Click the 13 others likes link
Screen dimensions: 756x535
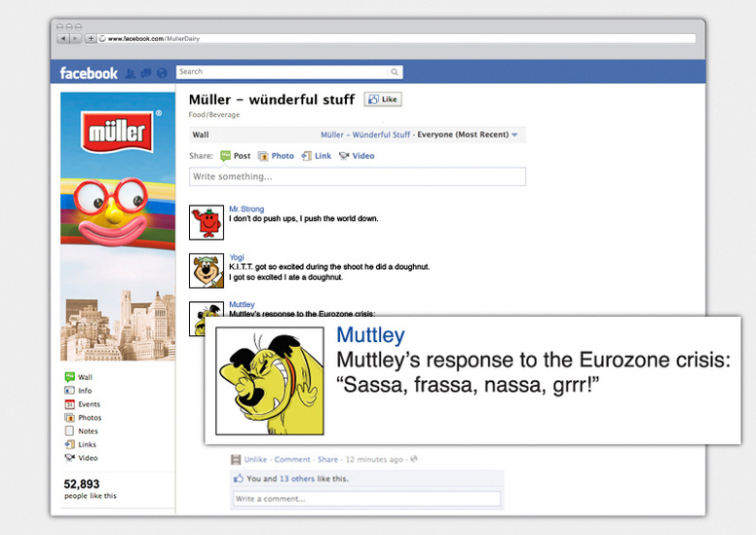pyautogui.click(x=296, y=478)
